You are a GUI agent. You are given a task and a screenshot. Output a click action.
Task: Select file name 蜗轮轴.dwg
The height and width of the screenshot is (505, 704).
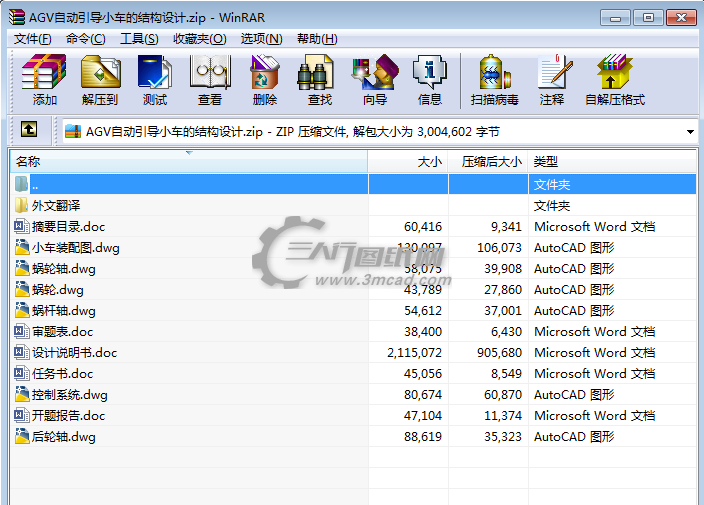[x=63, y=269]
